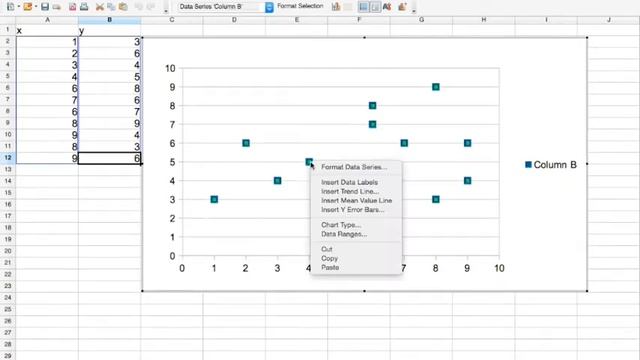Save the spreadsheet with the floppy icon

[x=45, y=7]
